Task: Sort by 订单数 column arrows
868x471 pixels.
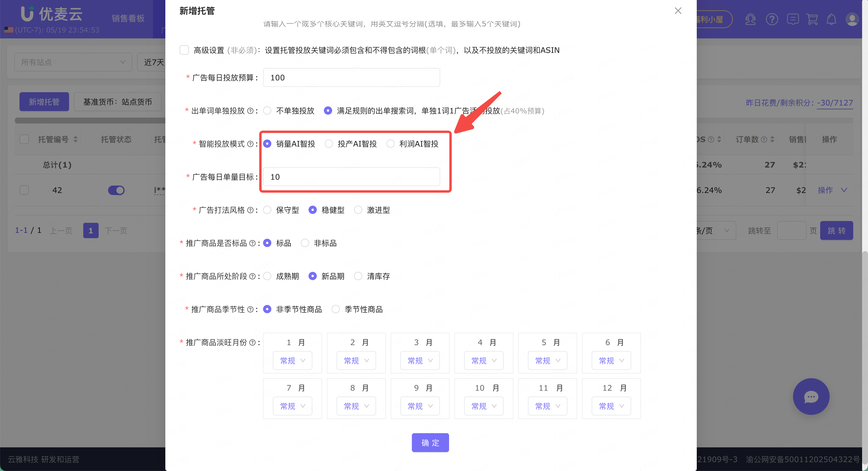Action: 772,139
